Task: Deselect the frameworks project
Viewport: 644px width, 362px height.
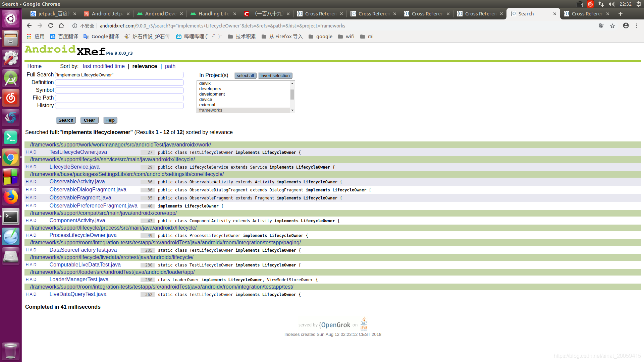Action: 211,110
